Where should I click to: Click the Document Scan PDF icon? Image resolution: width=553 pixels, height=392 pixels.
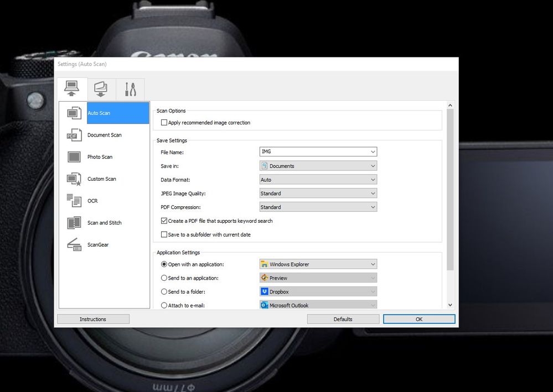click(x=74, y=135)
